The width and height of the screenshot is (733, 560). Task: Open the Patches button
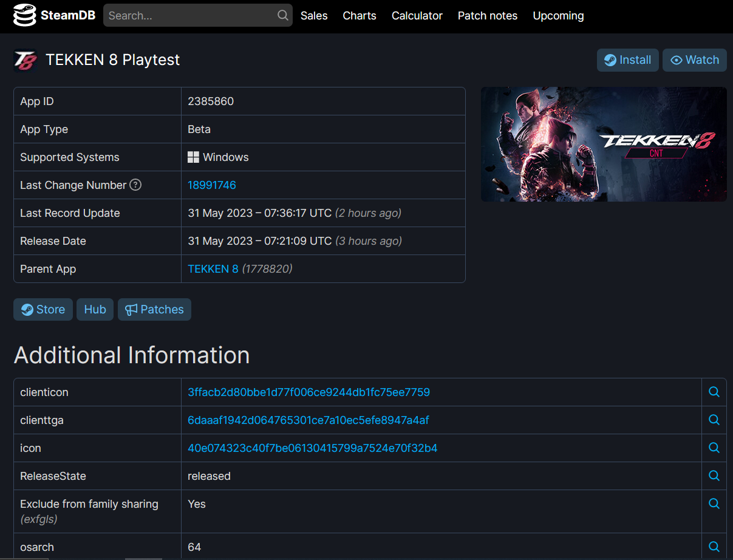154,309
